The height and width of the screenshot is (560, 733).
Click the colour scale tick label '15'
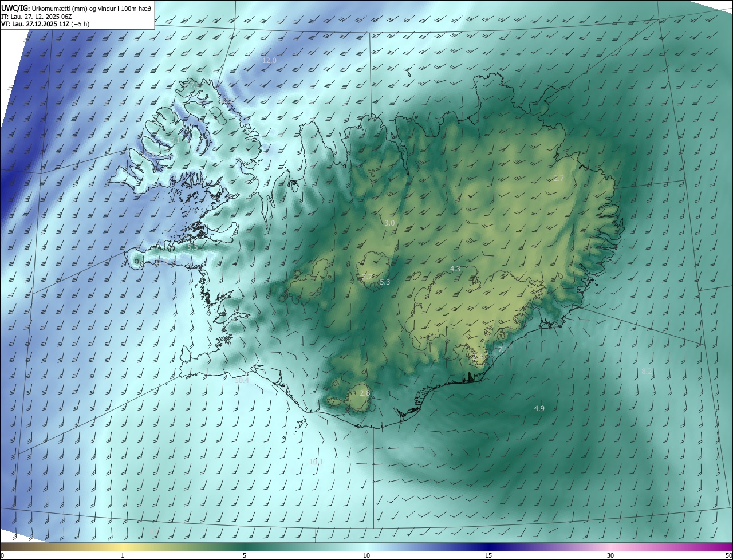488,555
